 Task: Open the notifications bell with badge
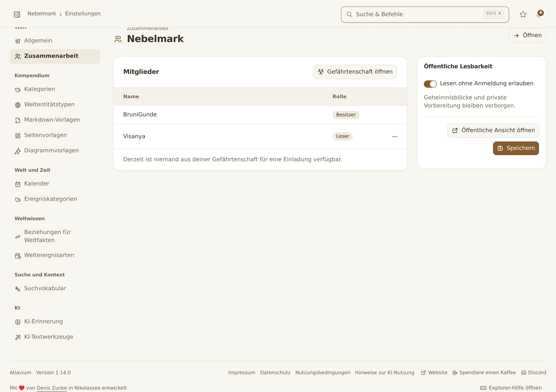point(539,14)
